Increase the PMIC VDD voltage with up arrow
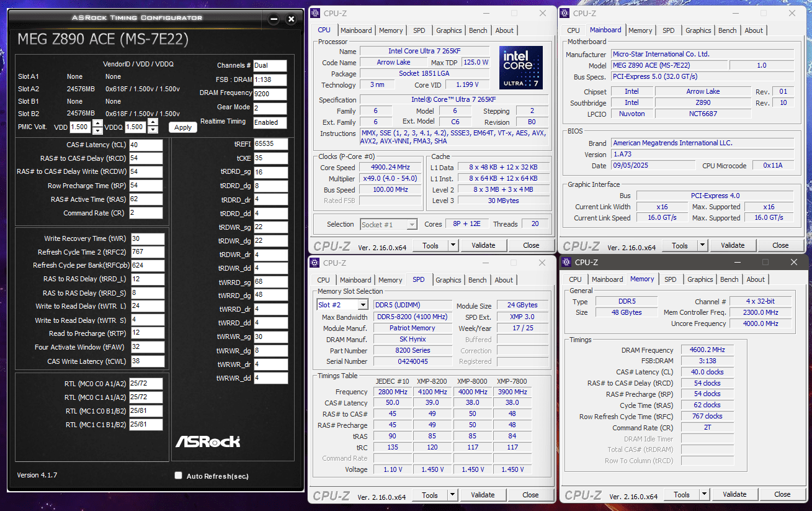This screenshot has width=812, height=511. tap(97, 124)
